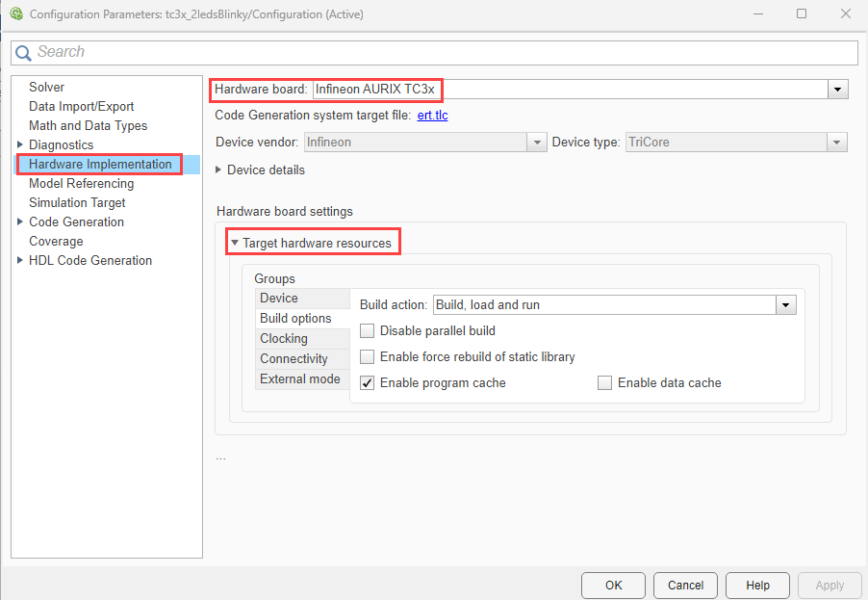Switch to the Connectivity group
Image resolution: width=868 pixels, height=600 pixels.
click(294, 359)
